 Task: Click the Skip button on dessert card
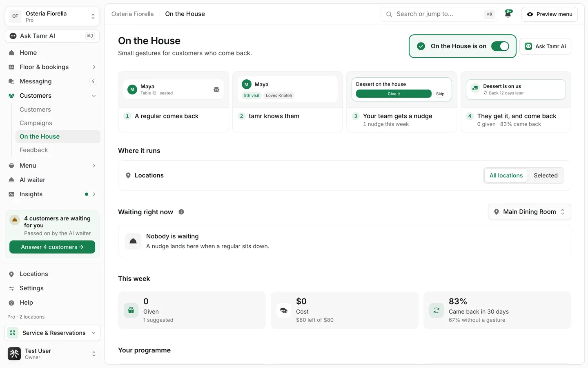(x=440, y=94)
